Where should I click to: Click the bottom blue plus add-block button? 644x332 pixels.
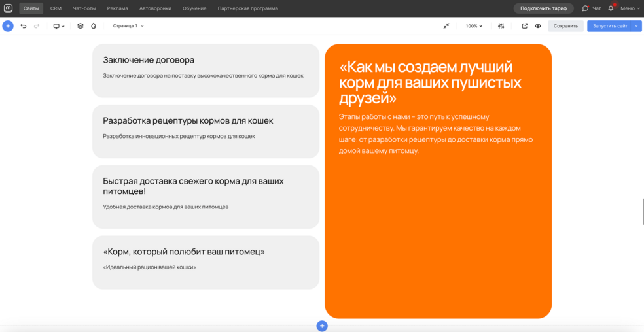click(322, 326)
